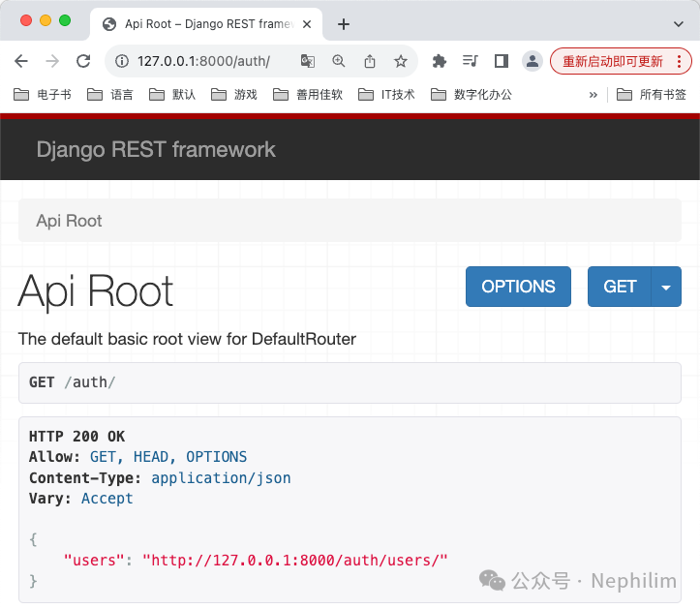Open the 电子书 bookmarks folder
This screenshot has height=609, width=700.
point(43,94)
